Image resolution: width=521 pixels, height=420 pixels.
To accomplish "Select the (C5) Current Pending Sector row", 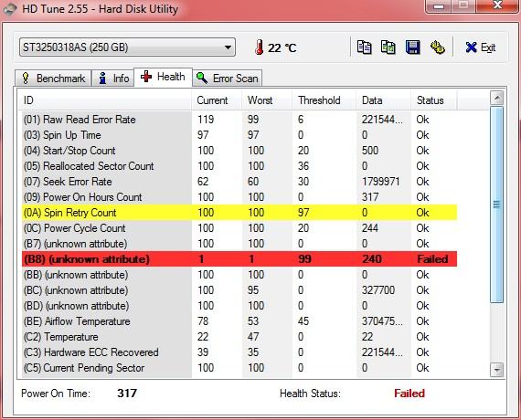I will pyautogui.click(x=239, y=368).
